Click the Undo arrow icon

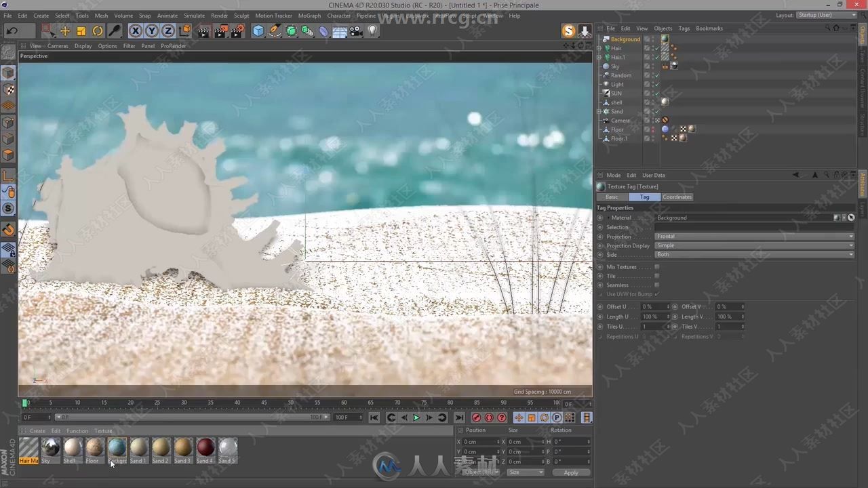12,30
